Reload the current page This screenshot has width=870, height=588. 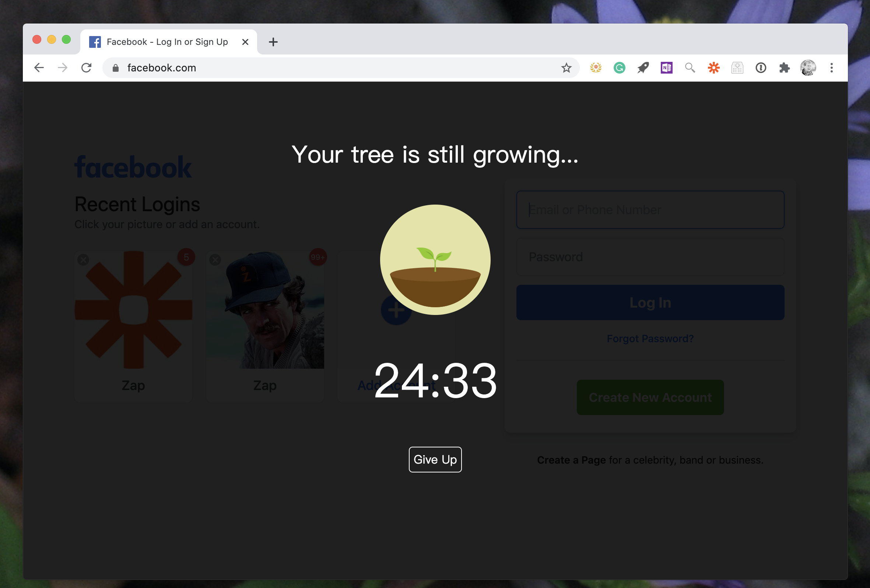click(x=87, y=68)
